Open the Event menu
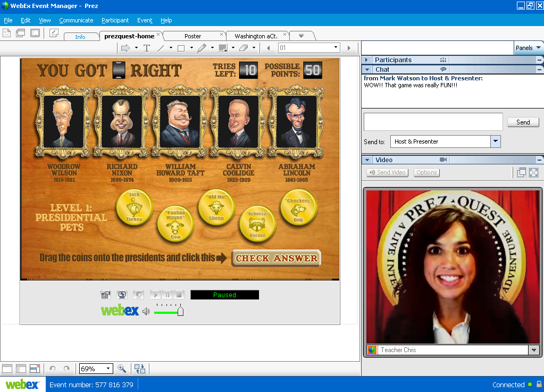The image size is (544, 392). pos(145,20)
